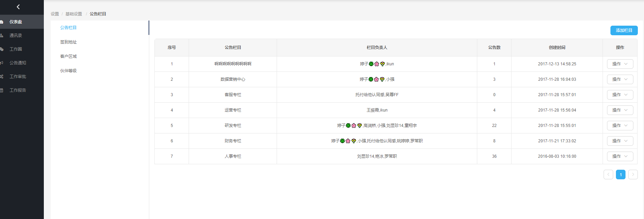Click the 工作圈 icon in sidebar
The height and width of the screenshot is (219, 644).
click(2, 49)
